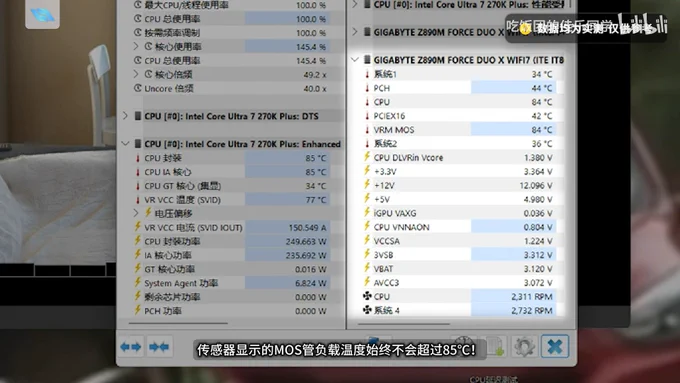Expand the 核心倍频 row
Viewport: 680px width, 383px height.
(136, 74)
